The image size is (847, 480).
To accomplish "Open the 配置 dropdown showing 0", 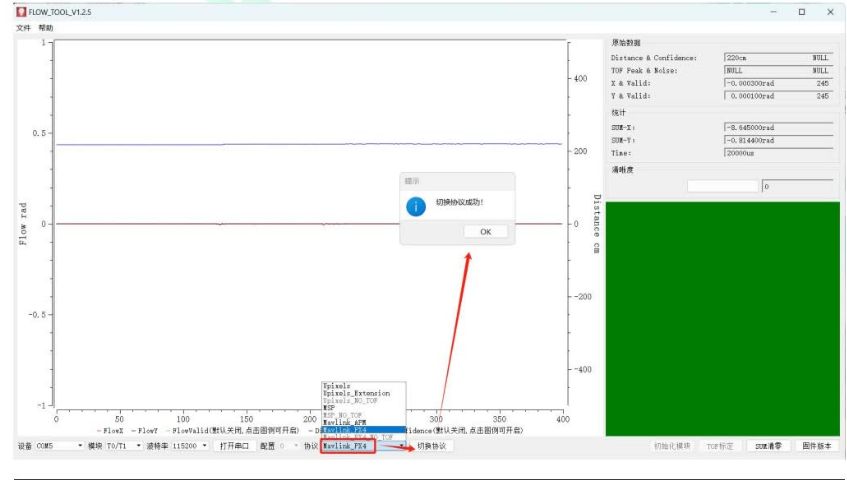I will click(288, 446).
